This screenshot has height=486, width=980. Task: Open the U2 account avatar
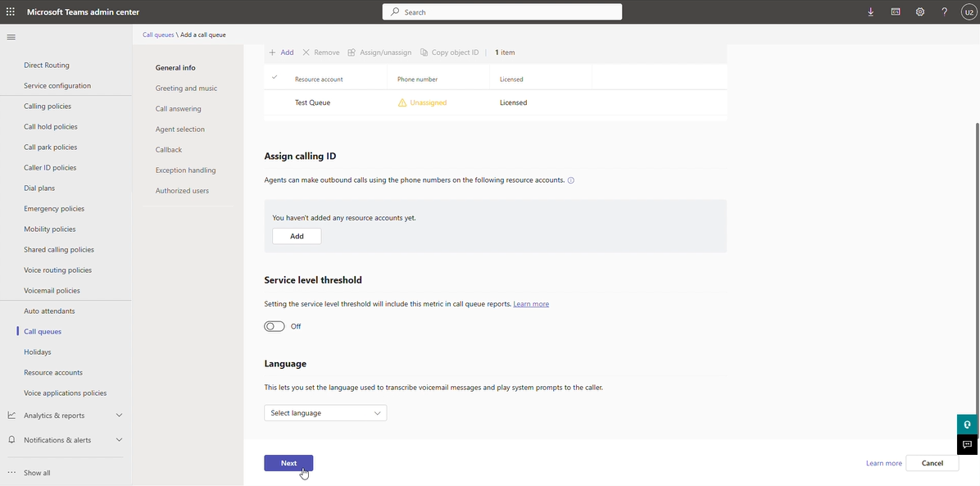tap(969, 12)
